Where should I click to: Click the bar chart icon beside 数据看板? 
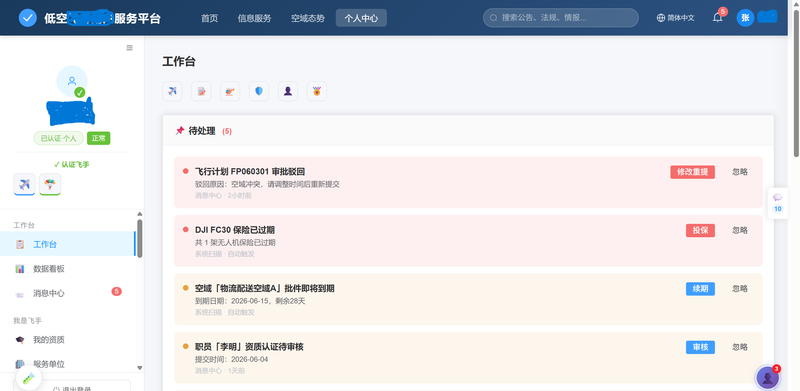pyautogui.click(x=20, y=268)
